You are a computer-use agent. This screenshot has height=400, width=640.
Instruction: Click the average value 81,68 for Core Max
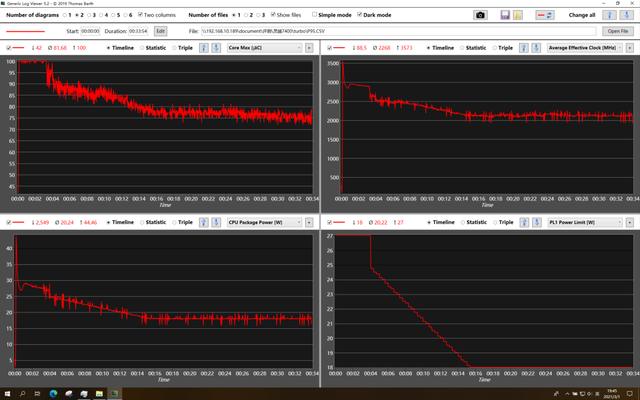coord(58,48)
